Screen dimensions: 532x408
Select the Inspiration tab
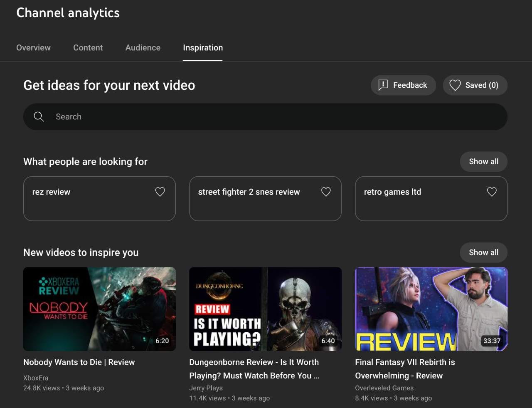203,48
